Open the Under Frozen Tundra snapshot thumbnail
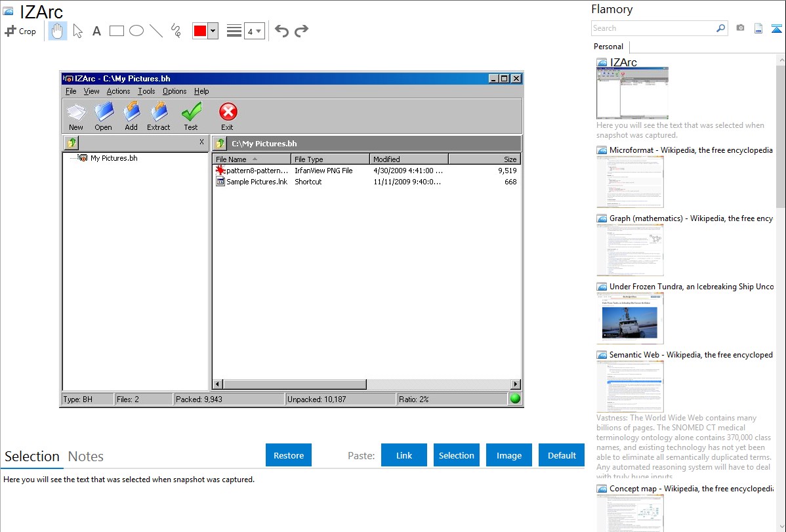Viewport: 786px width, 532px height. (630, 317)
